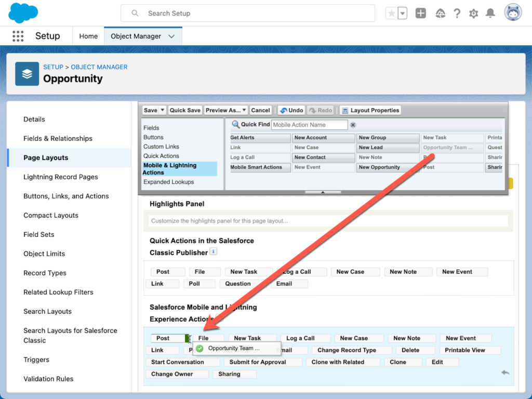Collapse the palette using the bottom handle
532x399 pixels.
tap(323, 192)
